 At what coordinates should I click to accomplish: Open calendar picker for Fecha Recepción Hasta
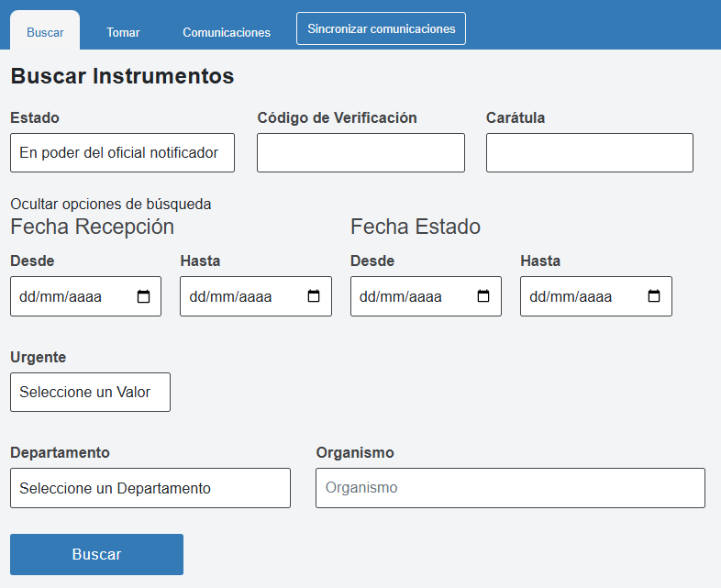point(314,296)
